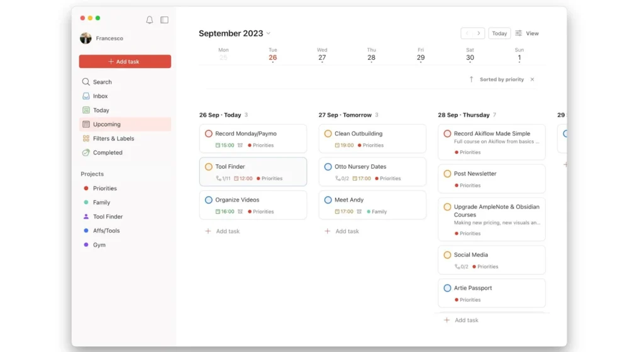Complete the Record Monday/Paymo task
Screen dimensions: 644x352
click(209, 133)
